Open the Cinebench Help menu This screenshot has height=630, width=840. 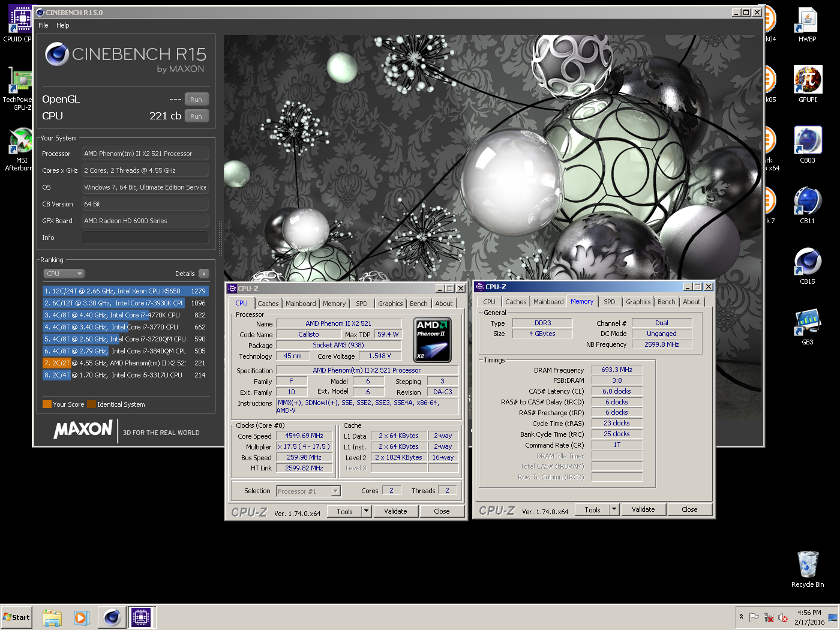pos(63,25)
